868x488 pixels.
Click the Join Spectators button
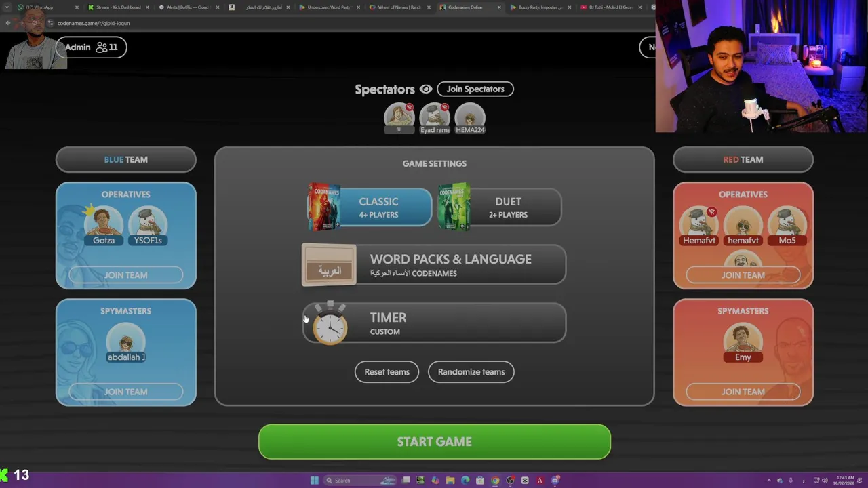pos(475,89)
